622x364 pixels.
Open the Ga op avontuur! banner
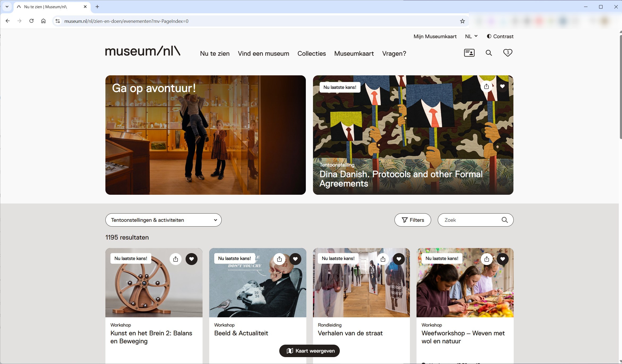205,135
